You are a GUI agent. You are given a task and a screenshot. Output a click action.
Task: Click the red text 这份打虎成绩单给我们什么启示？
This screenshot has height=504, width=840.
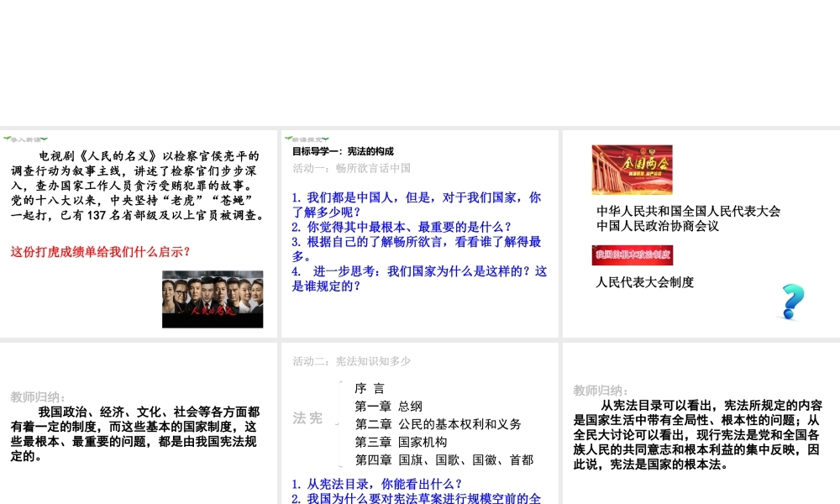100,252
